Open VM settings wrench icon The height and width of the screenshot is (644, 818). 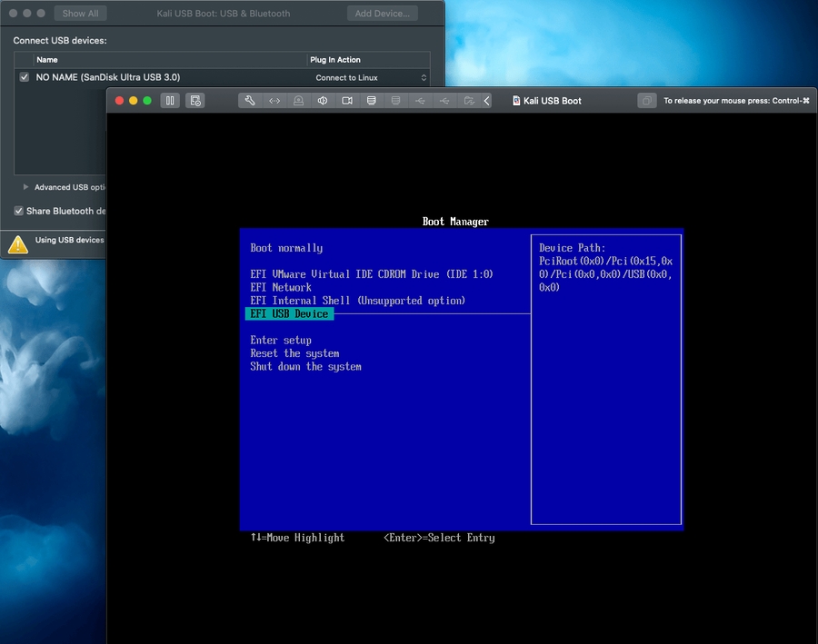[x=250, y=101]
